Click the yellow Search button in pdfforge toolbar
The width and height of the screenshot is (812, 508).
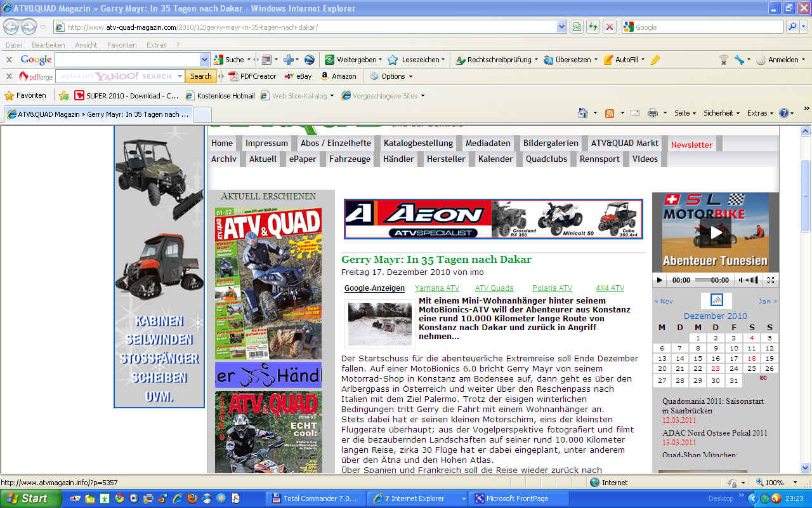[200, 76]
